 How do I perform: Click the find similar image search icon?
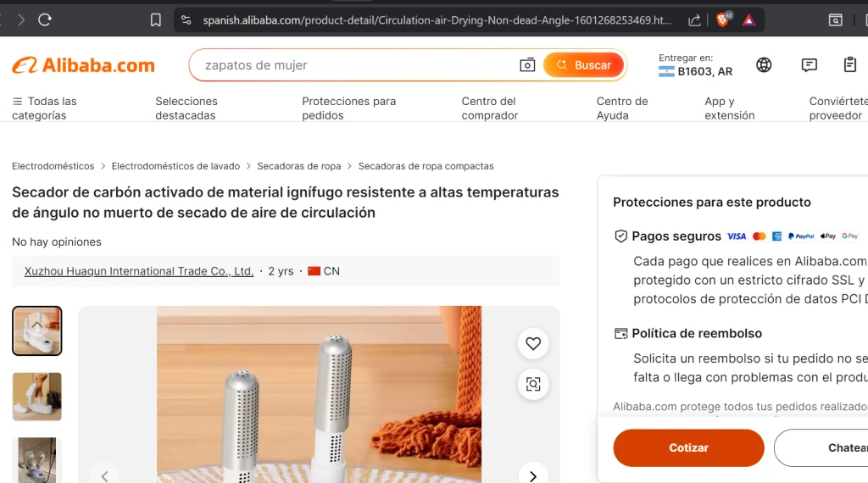(x=533, y=384)
